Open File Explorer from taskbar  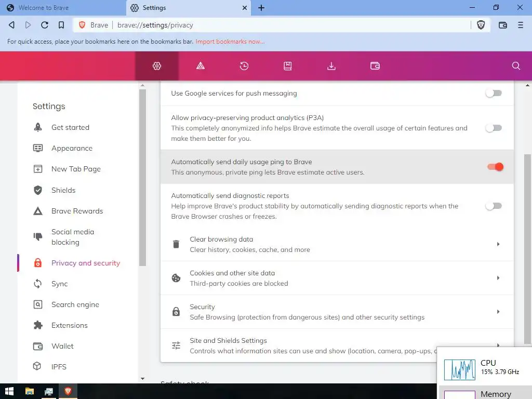coord(30,391)
